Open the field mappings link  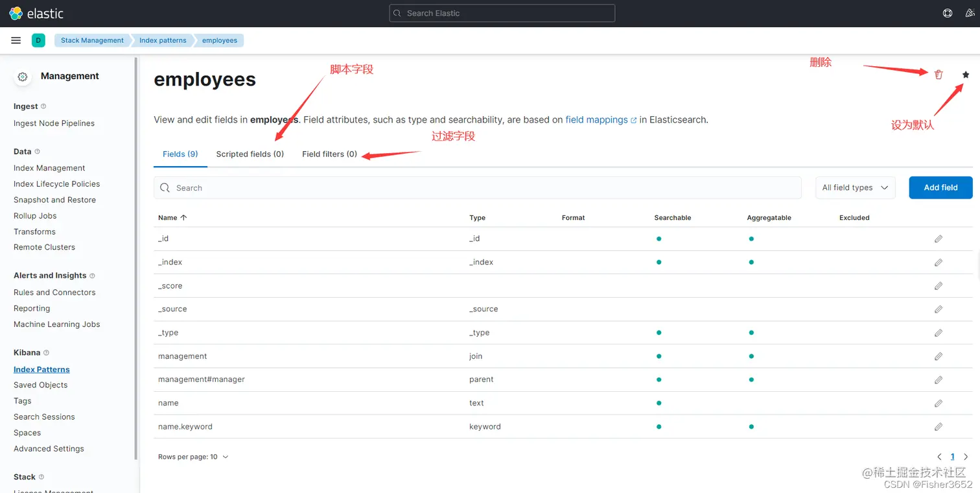[601, 120]
